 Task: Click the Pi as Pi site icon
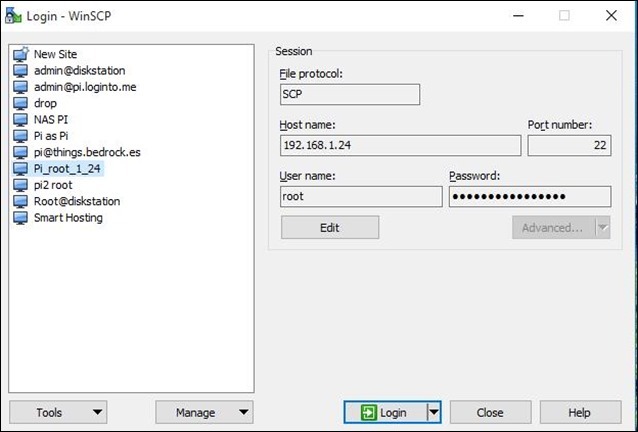(20, 136)
